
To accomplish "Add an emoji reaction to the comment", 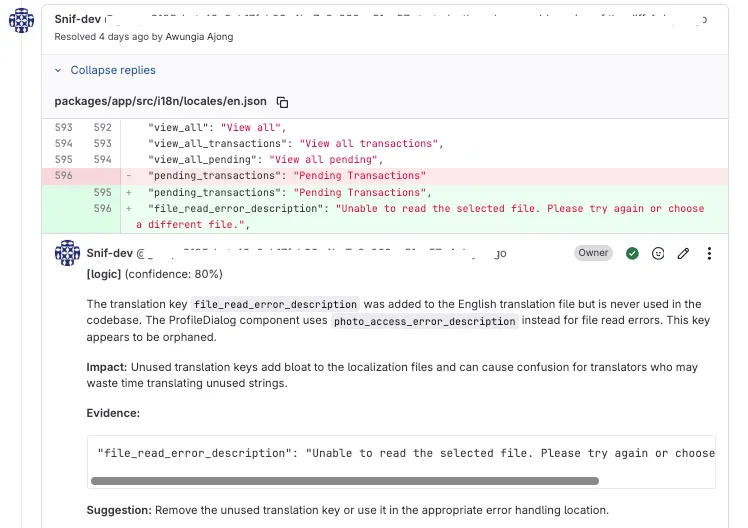I will [658, 253].
